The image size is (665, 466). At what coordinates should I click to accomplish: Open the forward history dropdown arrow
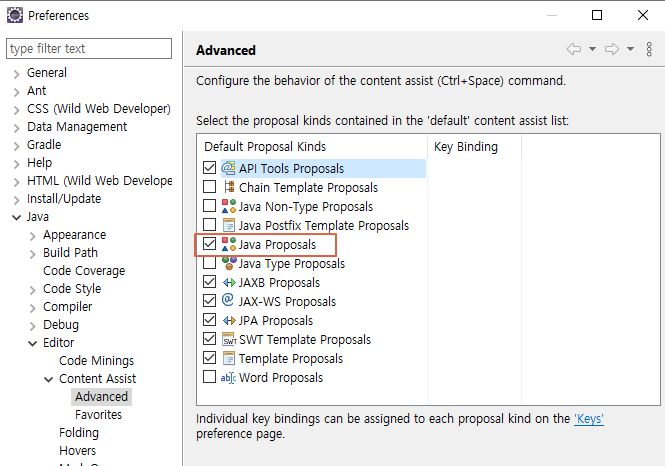click(x=631, y=49)
